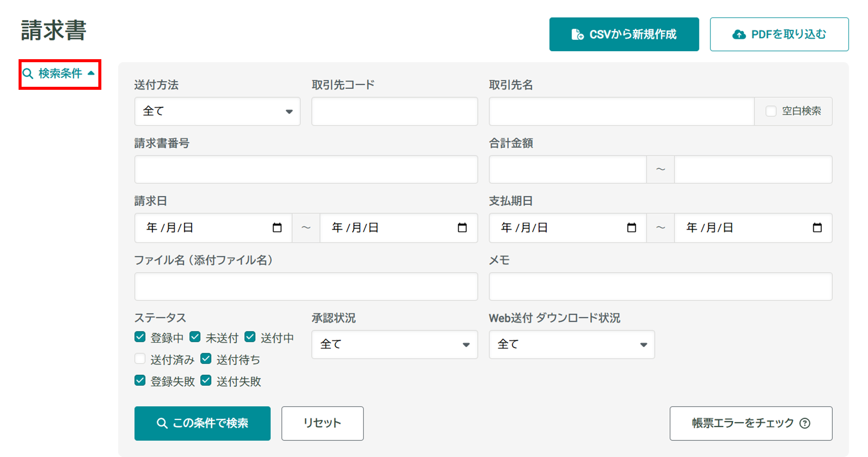This screenshot has height=457, width=868.
Task: Click cloud upload icon for PDFを取り込む
Action: pyautogui.click(x=739, y=35)
